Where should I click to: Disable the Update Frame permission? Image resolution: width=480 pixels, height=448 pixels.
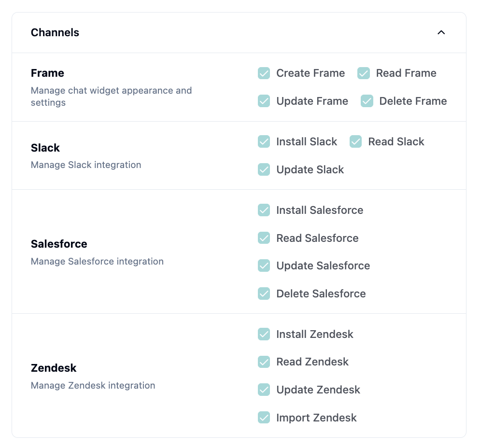pyautogui.click(x=264, y=101)
